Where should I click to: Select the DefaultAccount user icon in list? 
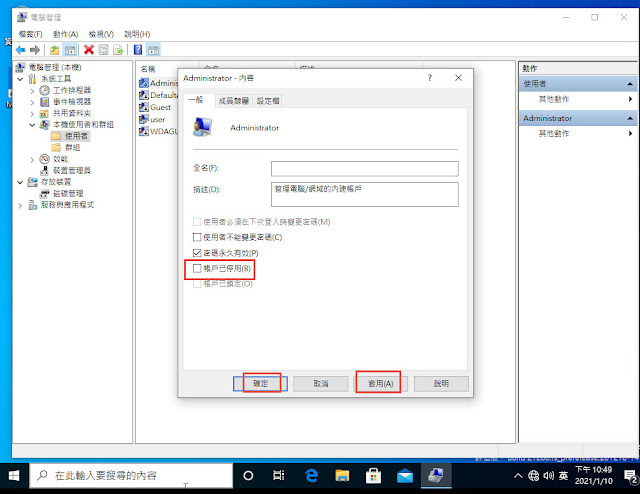(x=143, y=95)
